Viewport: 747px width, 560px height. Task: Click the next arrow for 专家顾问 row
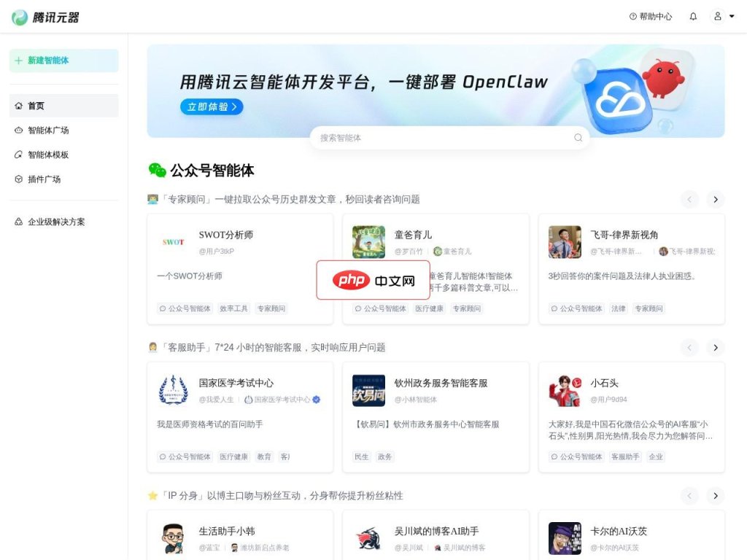[715, 200]
